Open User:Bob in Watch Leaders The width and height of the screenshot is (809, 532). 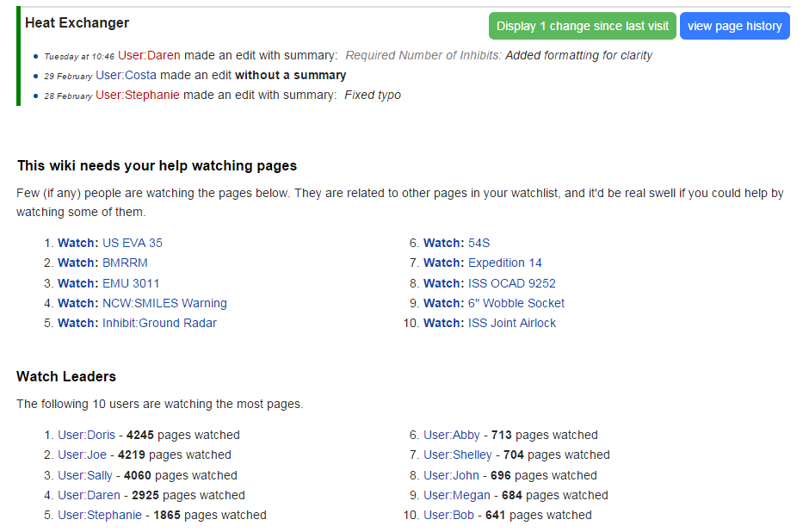pyautogui.click(x=449, y=515)
